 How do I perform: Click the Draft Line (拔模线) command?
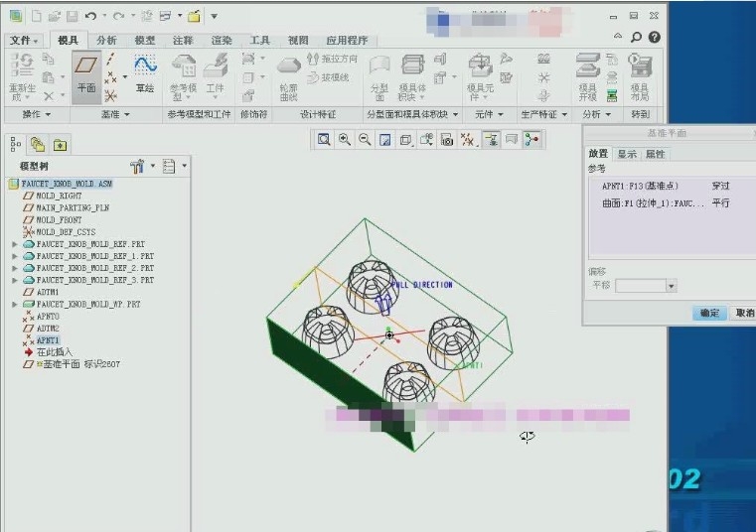pos(329,77)
